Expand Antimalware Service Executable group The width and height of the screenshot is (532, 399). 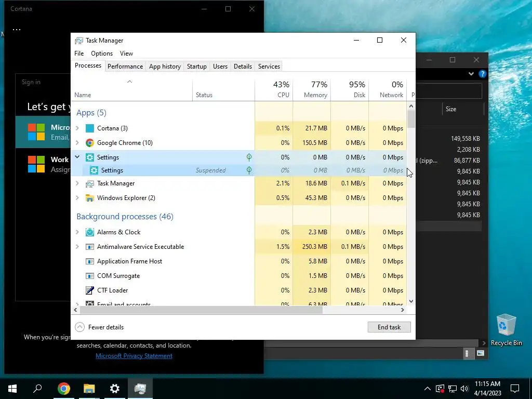click(77, 247)
